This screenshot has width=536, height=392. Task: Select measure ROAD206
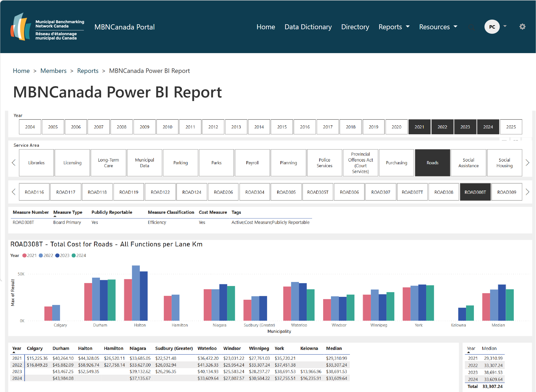[x=223, y=192]
